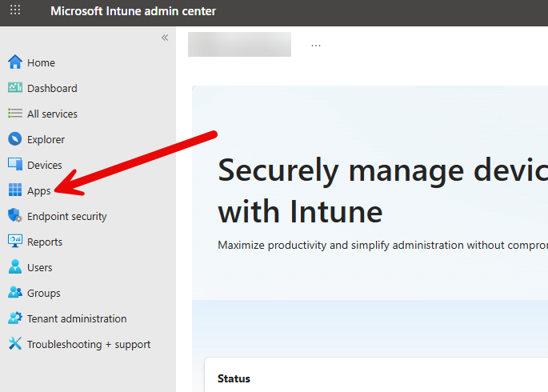Viewport: 548px width, 392px height.
Task: Click the Reports monitor icon
Action: point(14,242)
